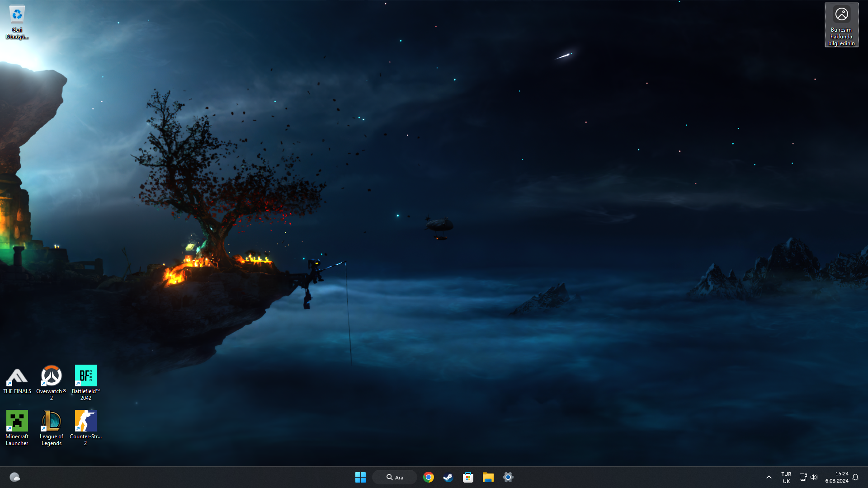Image resolution: width=868 pixels, height=488 pixels.
Task: Expand hidden system tray icons chevron
Action: [769, 477]
